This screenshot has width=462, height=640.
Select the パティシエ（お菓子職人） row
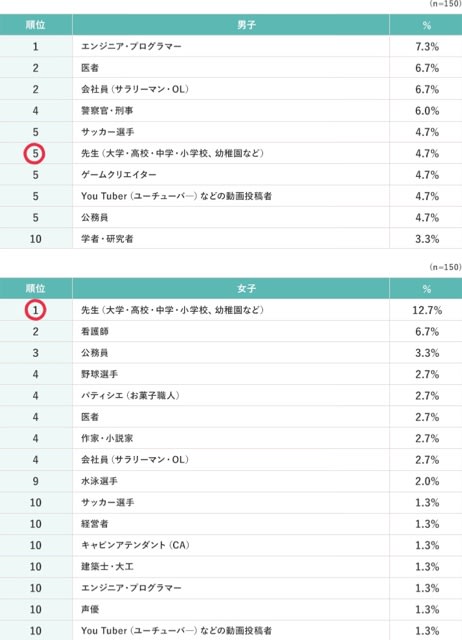231,396
